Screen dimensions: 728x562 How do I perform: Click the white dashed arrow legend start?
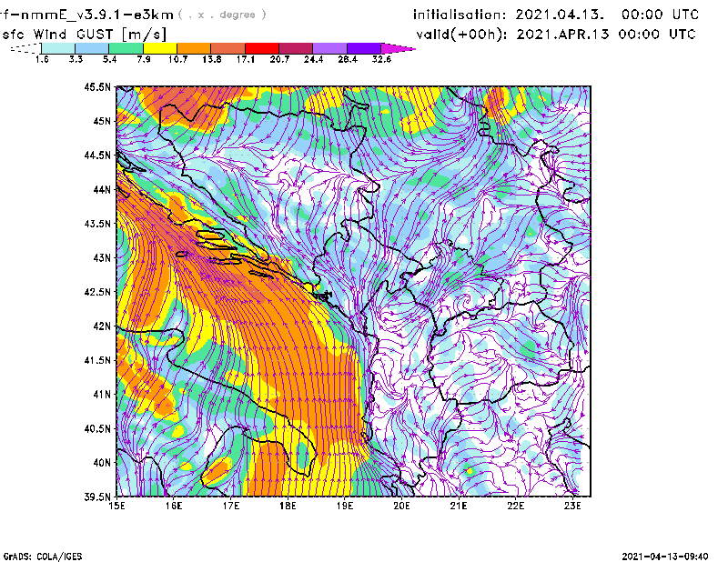click(x=25, y=48)
